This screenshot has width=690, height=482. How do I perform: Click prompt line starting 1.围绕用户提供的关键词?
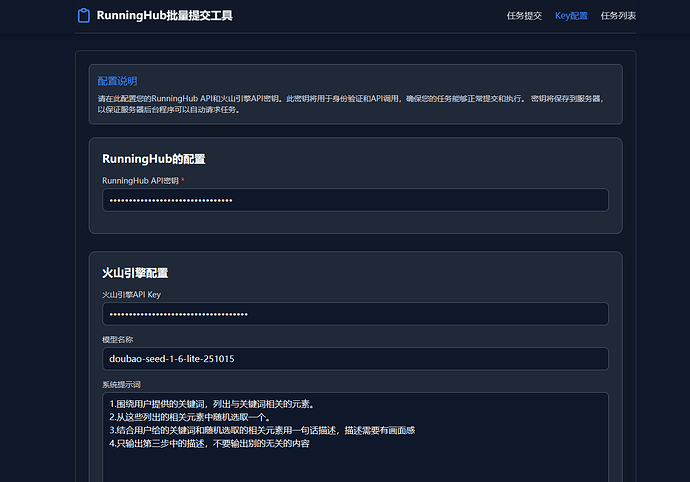(x=212, y=404)
